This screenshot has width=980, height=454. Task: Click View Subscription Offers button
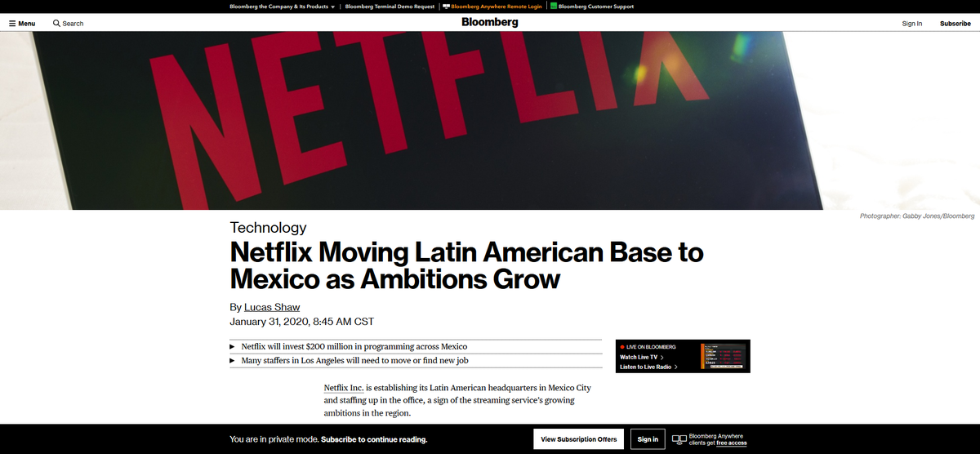pyautogui.click(x=579, y=439)
